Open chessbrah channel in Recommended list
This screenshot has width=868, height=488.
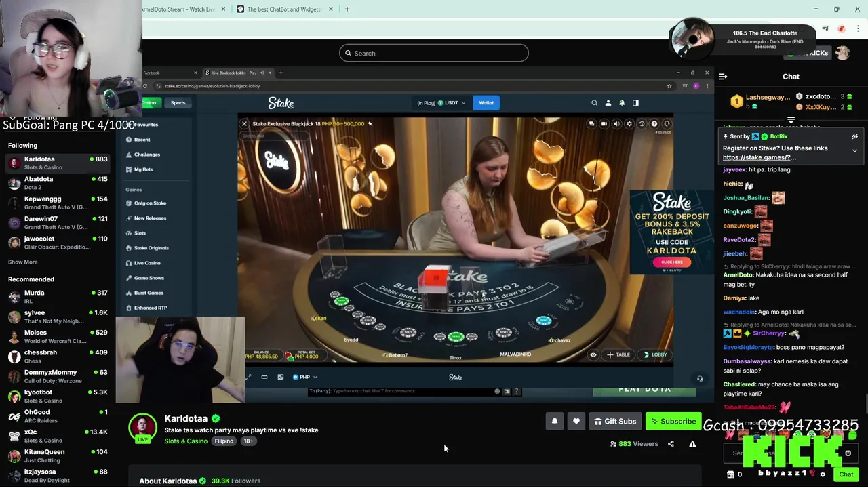pos(58,357)
